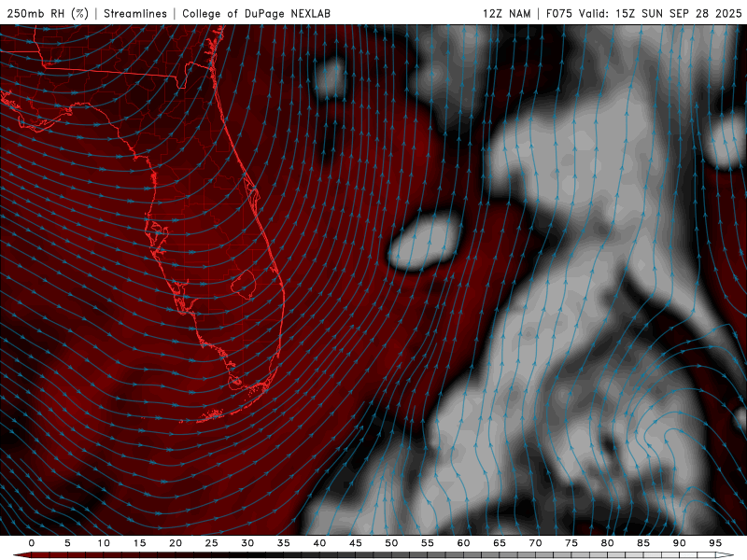747x560 pixels.
Task: Click the "15Z SUN SEP 28 2025" valid time
Action: click(679, 13)
